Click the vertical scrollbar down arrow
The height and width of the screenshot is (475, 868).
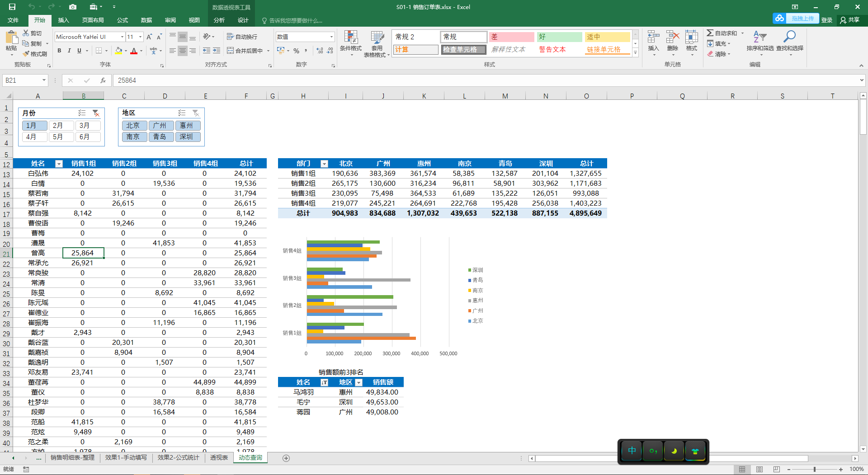[x=863, y=449]
